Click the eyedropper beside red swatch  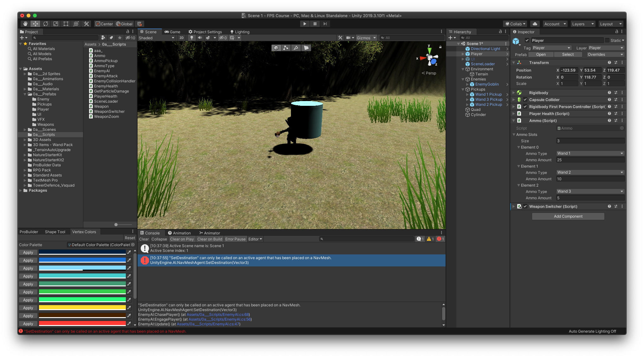(129, 323)
